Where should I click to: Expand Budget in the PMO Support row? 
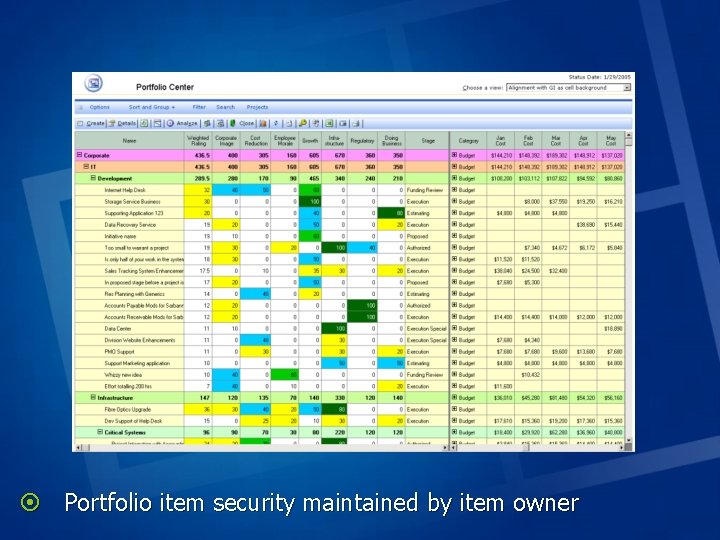click(x=454, y=351)
